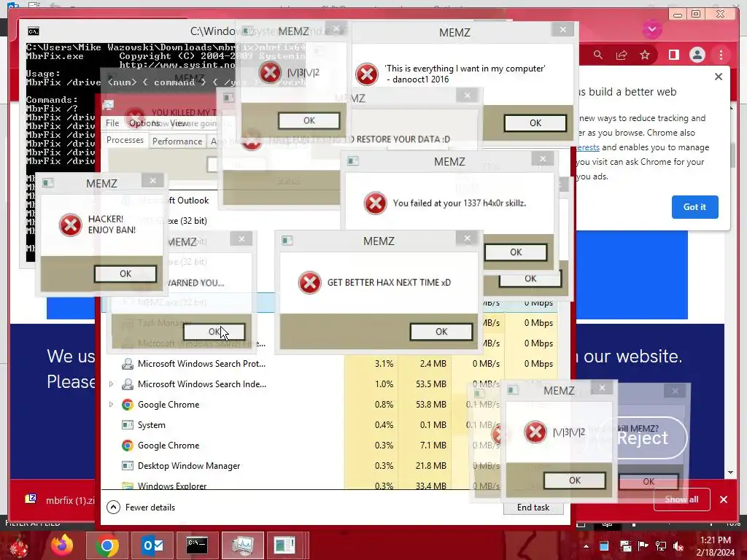Image resolution: width=747 pixels, height=560 pixels.
Task: Switch to Command Prompt on the taskbar
Action: click(197, 545)
